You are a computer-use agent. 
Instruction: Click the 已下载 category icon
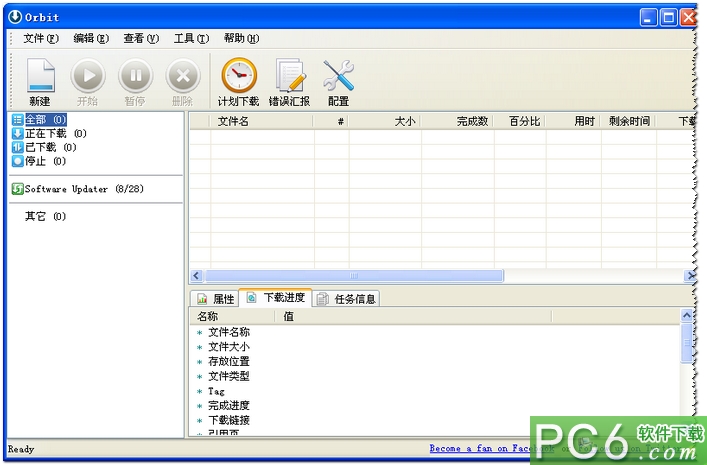click(17, 147)
